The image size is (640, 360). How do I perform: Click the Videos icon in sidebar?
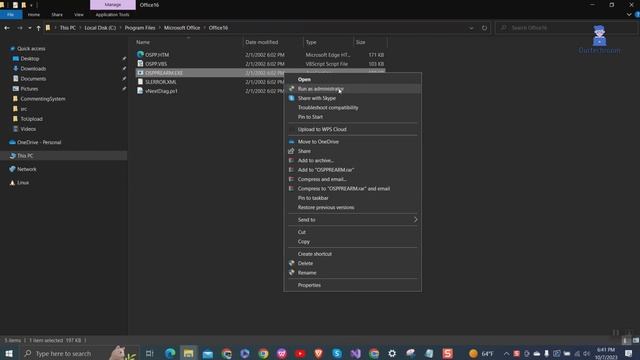pos(16,129)
